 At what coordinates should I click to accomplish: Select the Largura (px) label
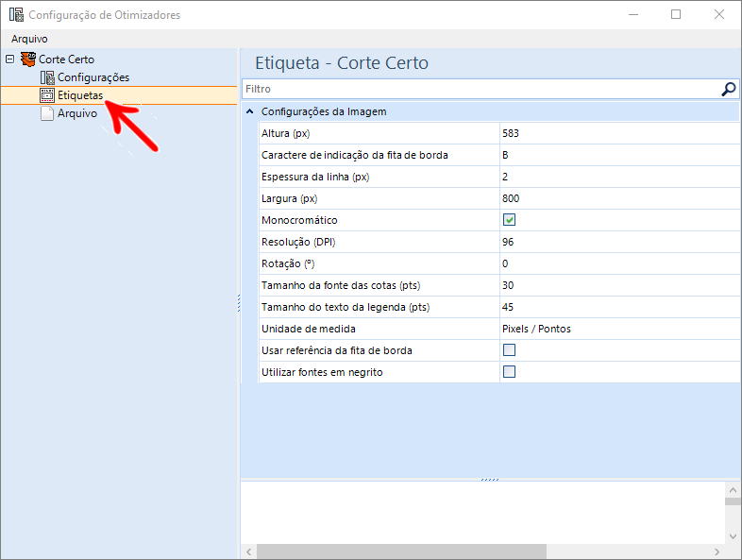click(x=289, y=199)
